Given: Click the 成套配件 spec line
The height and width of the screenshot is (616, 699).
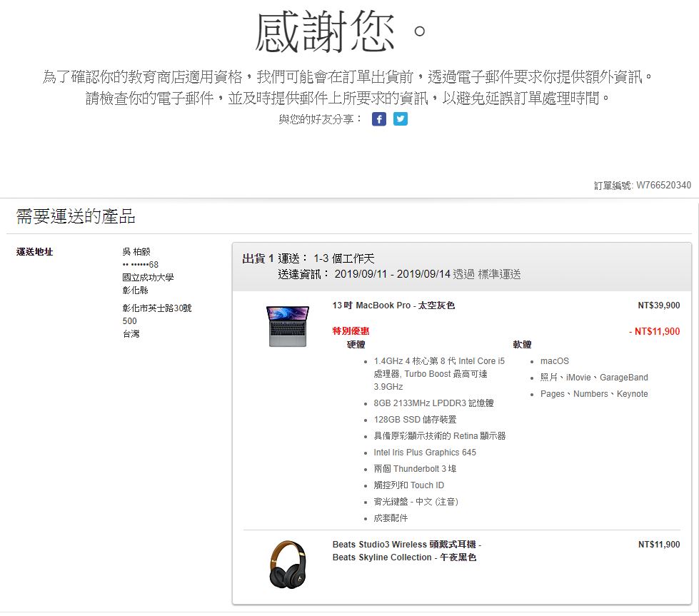Looking at the screenshot, I should [x=391, y=518].
